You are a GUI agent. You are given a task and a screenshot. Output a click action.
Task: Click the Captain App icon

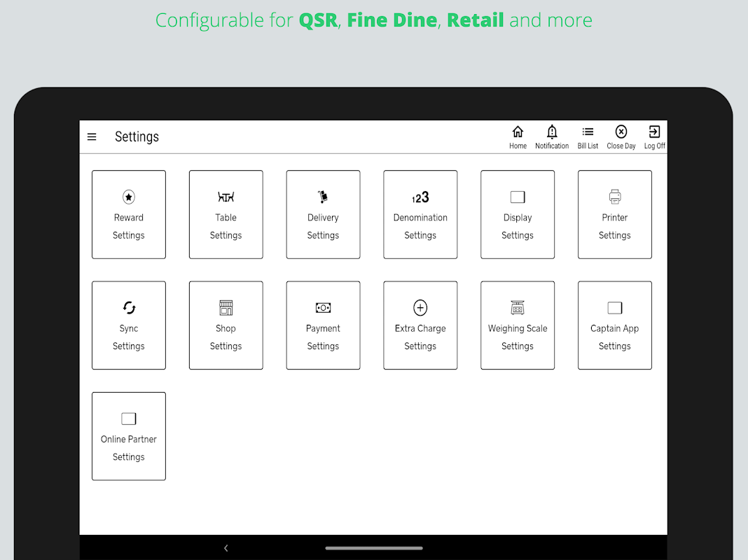(x=615, y=308)
